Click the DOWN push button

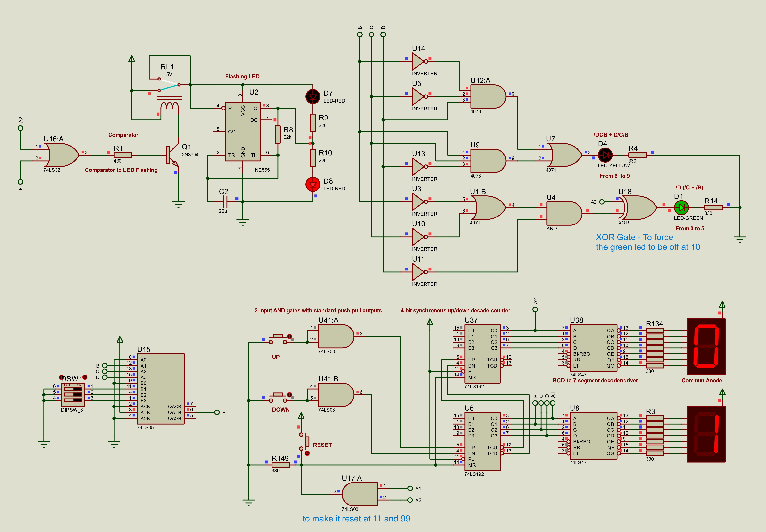click(278, 398)
